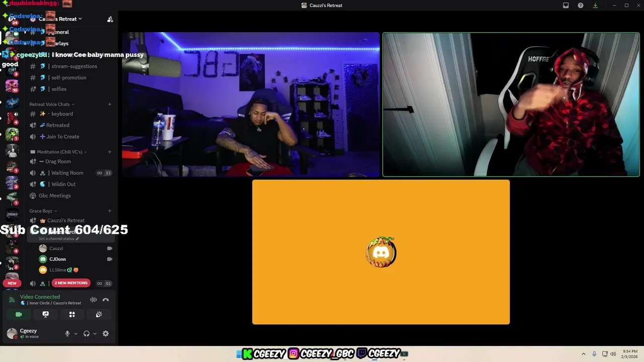644x362 pixels.
Task: Open microphone input options arrow
Action: pos(75,333)
